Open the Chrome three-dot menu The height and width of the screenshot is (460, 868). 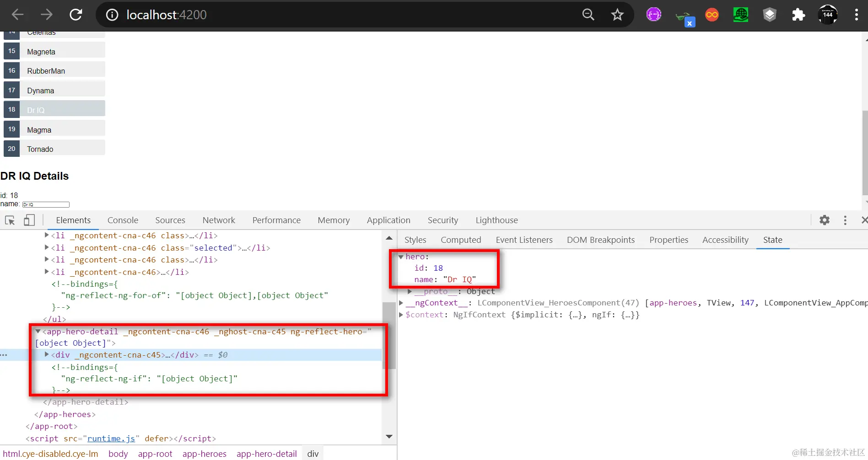857,15
